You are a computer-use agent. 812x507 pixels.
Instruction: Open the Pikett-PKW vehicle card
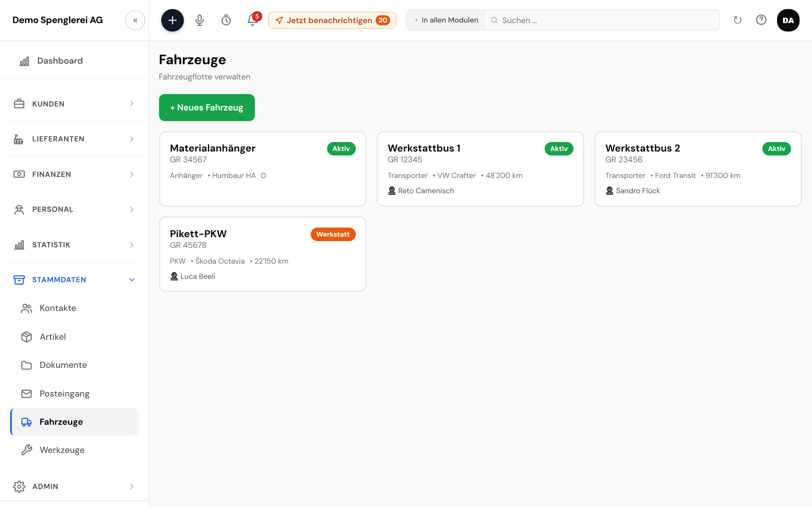pyautogui.click(x=262, y=254)
